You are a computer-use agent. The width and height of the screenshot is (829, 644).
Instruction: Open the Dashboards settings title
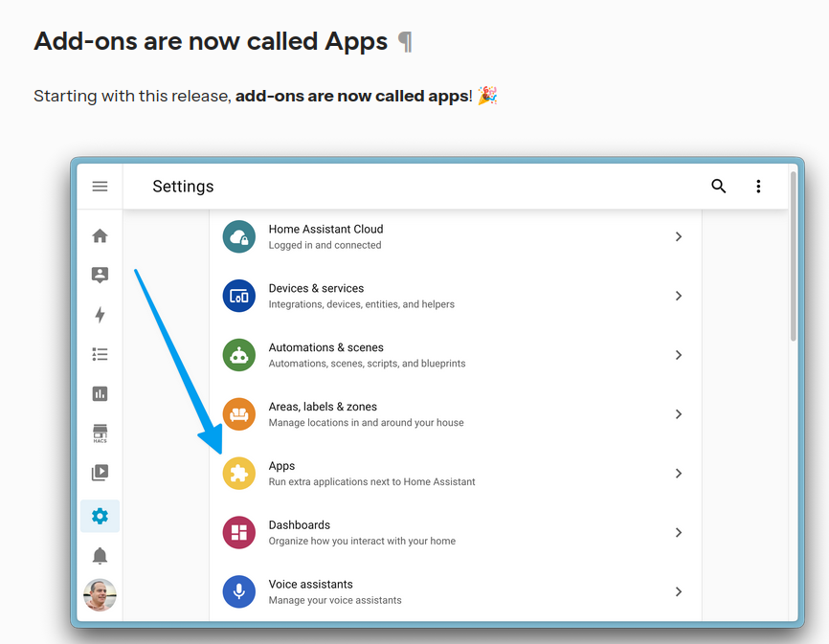tap(300, 524)
